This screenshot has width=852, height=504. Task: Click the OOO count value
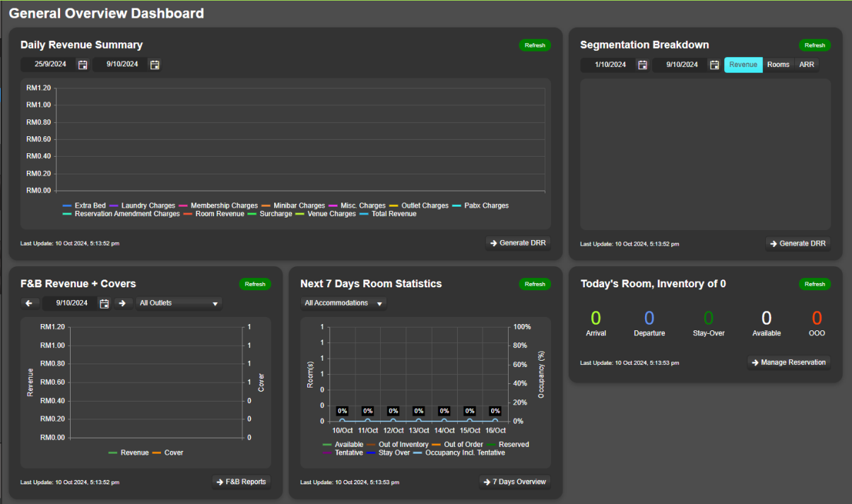[x=817, y=318]
